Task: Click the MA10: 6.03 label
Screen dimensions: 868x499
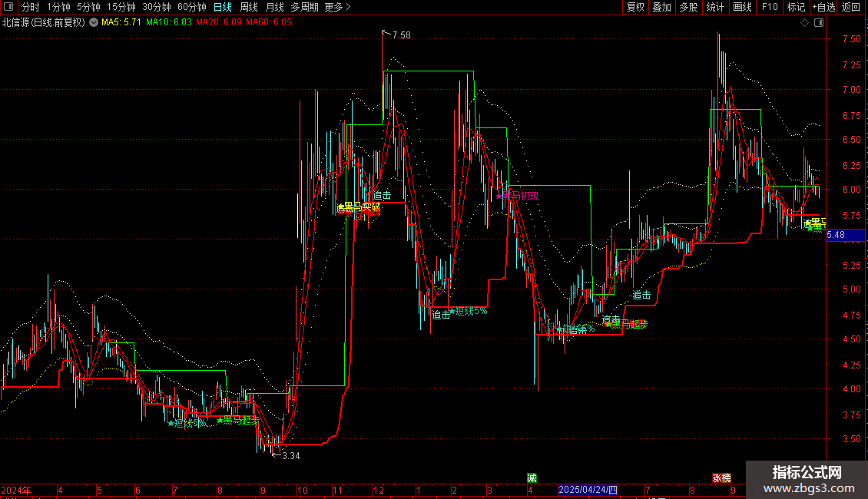Action: (169, 23)
